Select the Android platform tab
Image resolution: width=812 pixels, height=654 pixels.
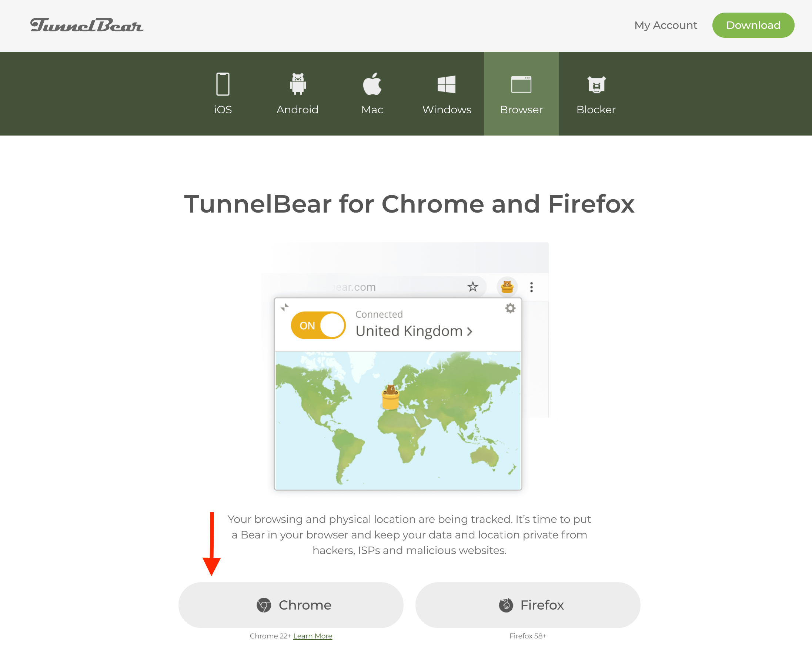point(298,94)
